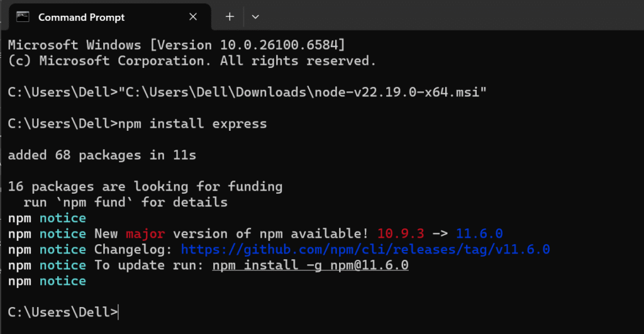Click the underlined npm install -g npm@11.6.0 command
This screenshot has width=644, height=334.
pyautogui.click(x=311, y=265)
